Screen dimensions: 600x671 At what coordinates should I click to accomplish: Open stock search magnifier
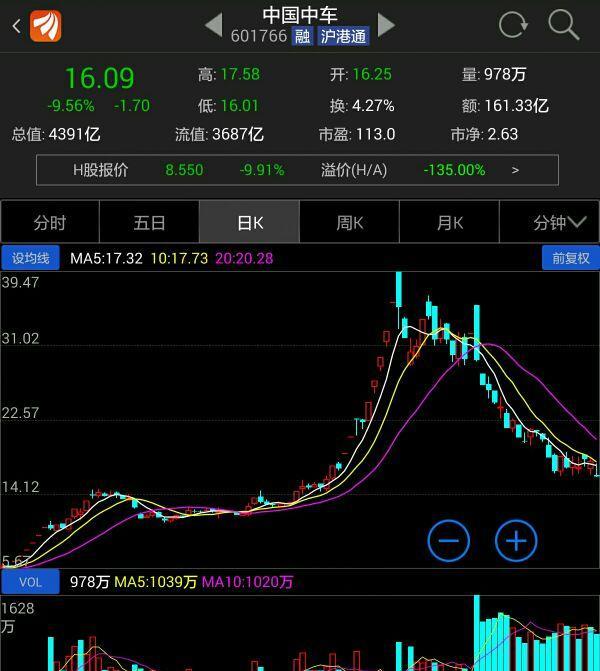[x=564, y=25]
